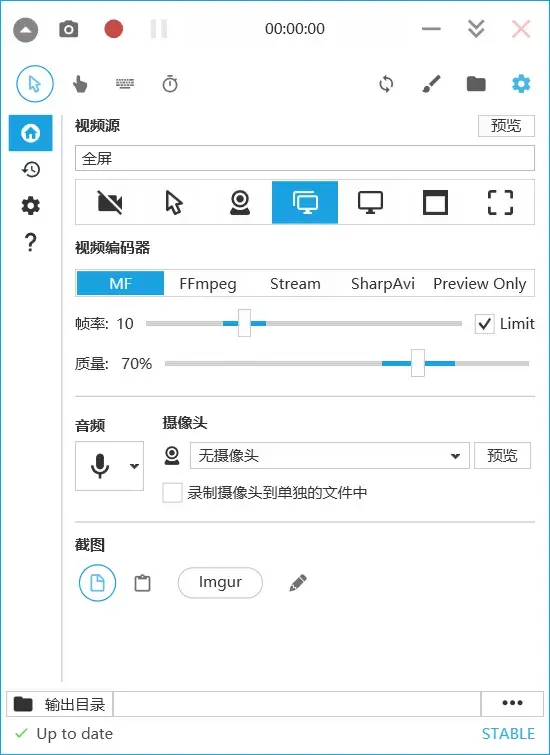Select the region capture source icon
Image resolution: width=550 pixels, height=755 pixels.
pyautogui.click(x=500, y=202)
